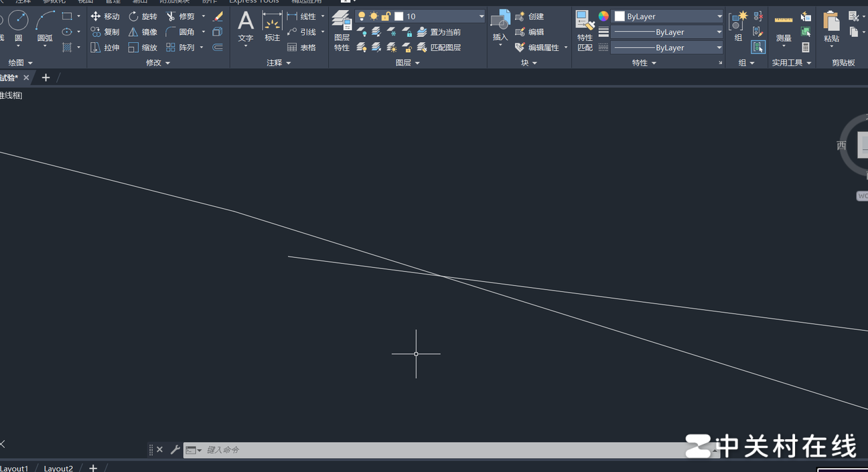Click the 圆弧 (Arc) drawing tool
The width and height of the screenshot is (868, 472).
[45, 25]
